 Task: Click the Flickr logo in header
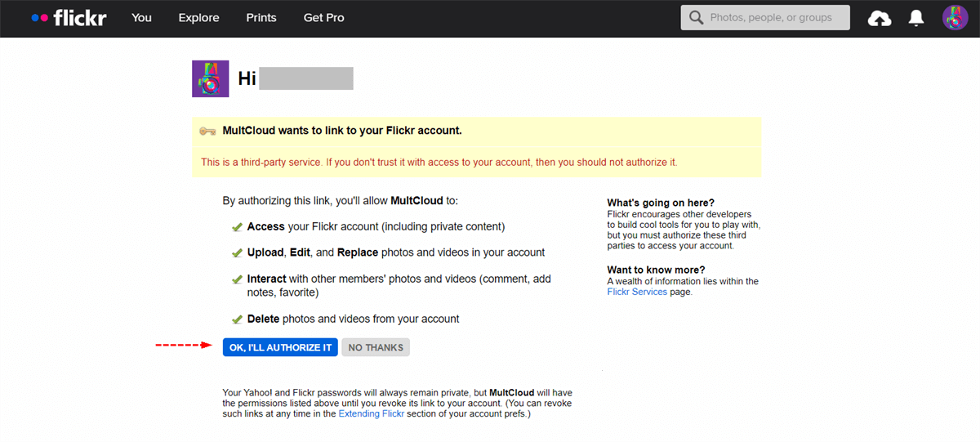click(x=69, y=17)
